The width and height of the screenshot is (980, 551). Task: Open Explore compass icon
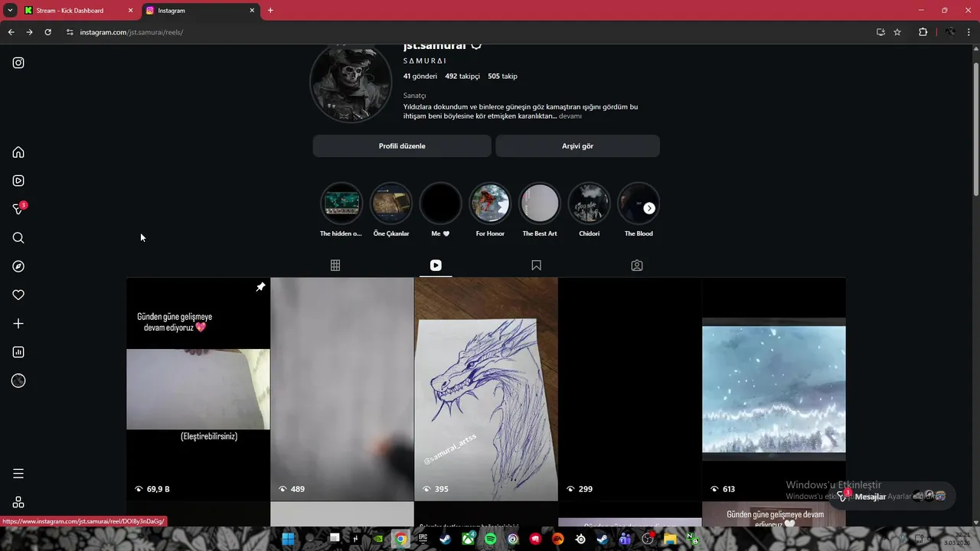coord(18,266)
